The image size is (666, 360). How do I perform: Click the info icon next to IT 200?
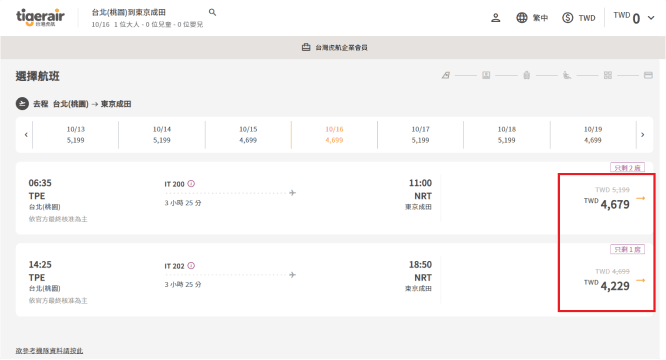point(191,183)
